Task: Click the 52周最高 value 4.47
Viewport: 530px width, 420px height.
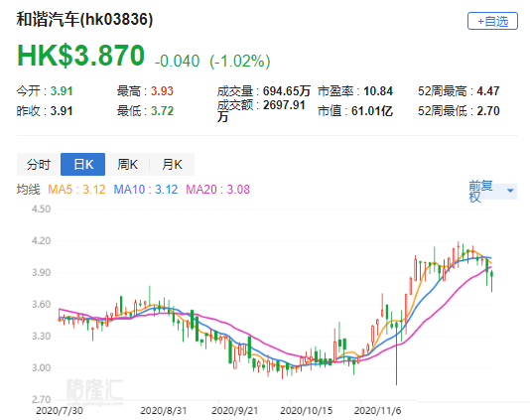Action: [488, 91]
